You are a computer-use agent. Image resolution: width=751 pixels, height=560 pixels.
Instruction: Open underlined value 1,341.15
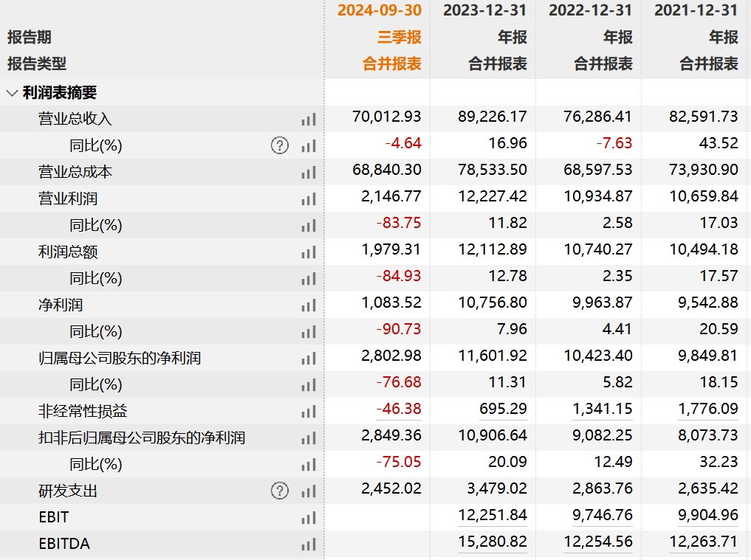603,409
